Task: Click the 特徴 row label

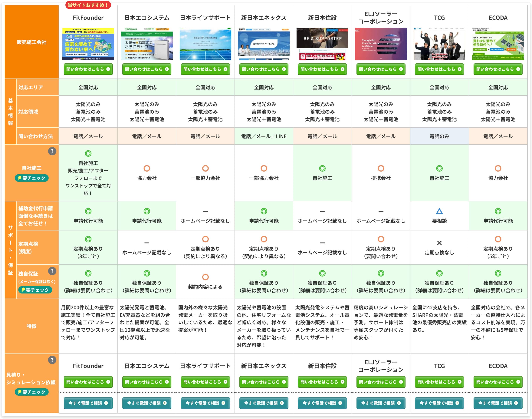Action: 32,326
